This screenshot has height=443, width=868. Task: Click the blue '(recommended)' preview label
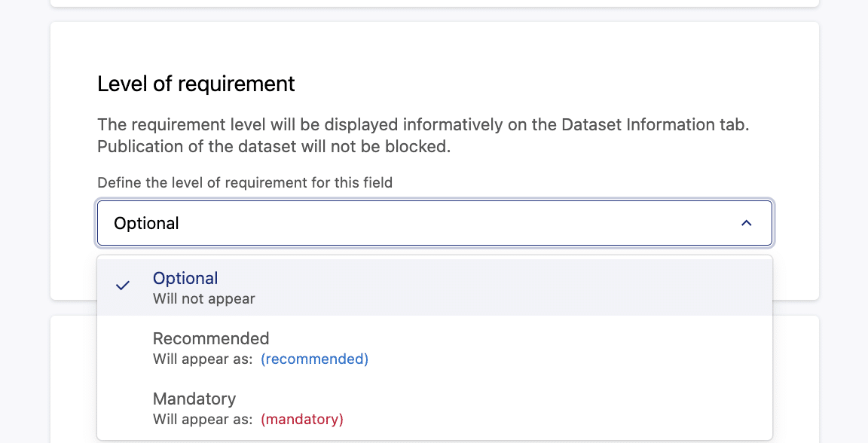pyautogui.click(x=314, y=359)
